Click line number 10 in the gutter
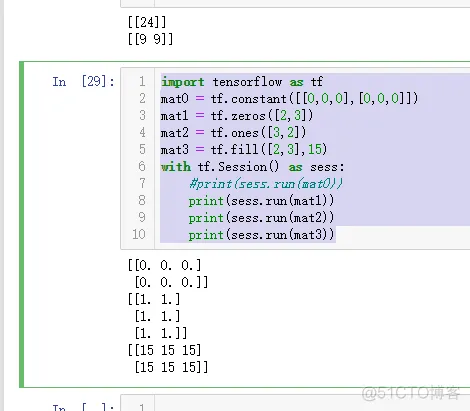 pyautogui.click(x=139, y=234)
